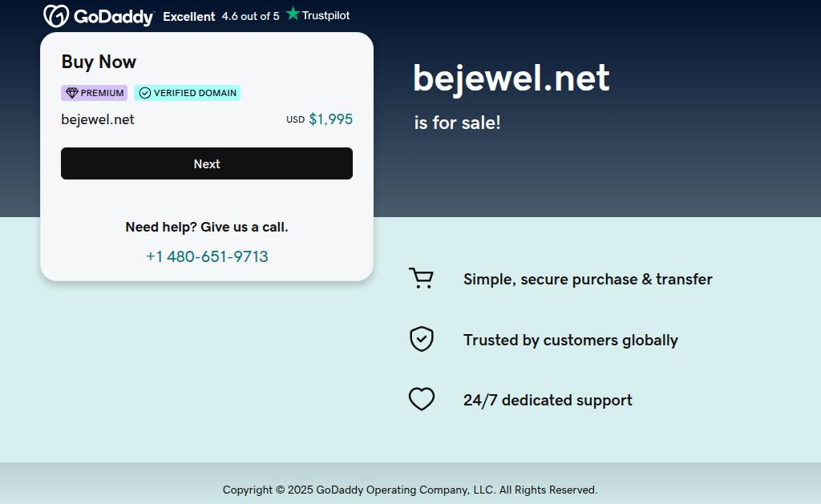Click the checkmark icon in Verified Domain badge
Viewport: 821px width, 504px height.
tap(145, 93)
